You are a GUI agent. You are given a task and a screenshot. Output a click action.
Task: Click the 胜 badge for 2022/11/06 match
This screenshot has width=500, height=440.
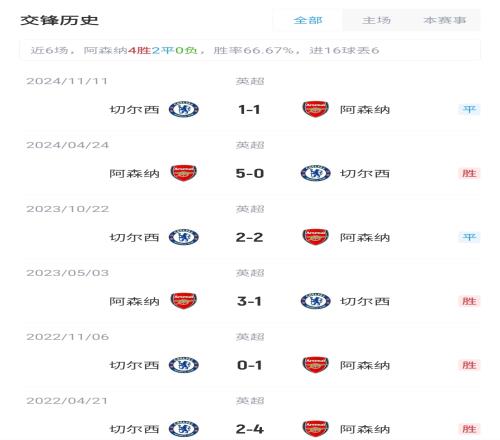469,365
